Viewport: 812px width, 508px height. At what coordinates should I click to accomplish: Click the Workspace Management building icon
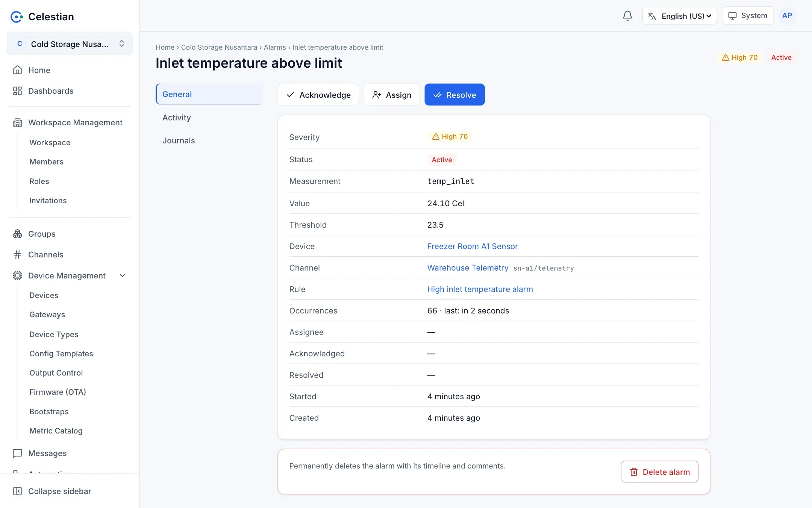coord(17,122)
